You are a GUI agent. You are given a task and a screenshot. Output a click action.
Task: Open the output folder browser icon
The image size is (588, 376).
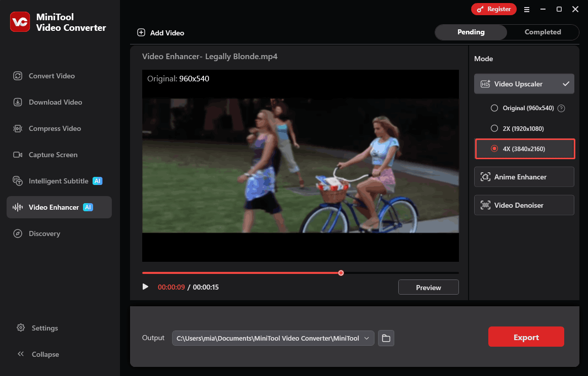click(386, 338)
